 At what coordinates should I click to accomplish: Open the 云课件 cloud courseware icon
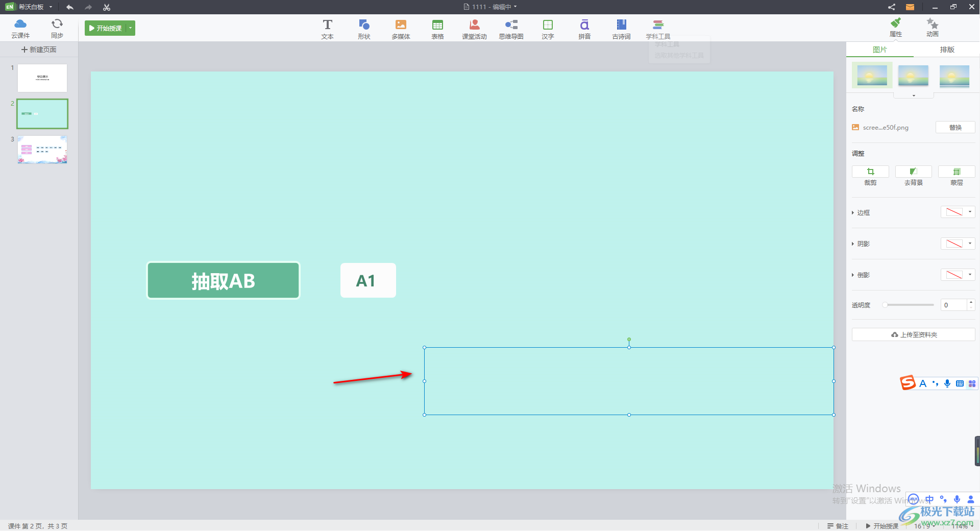coord(20,28)
